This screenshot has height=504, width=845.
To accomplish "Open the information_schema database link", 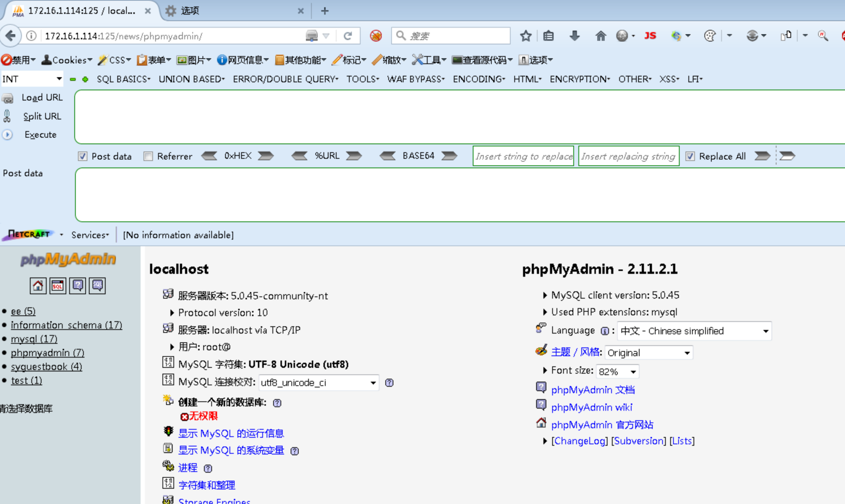I will (66, 325).
